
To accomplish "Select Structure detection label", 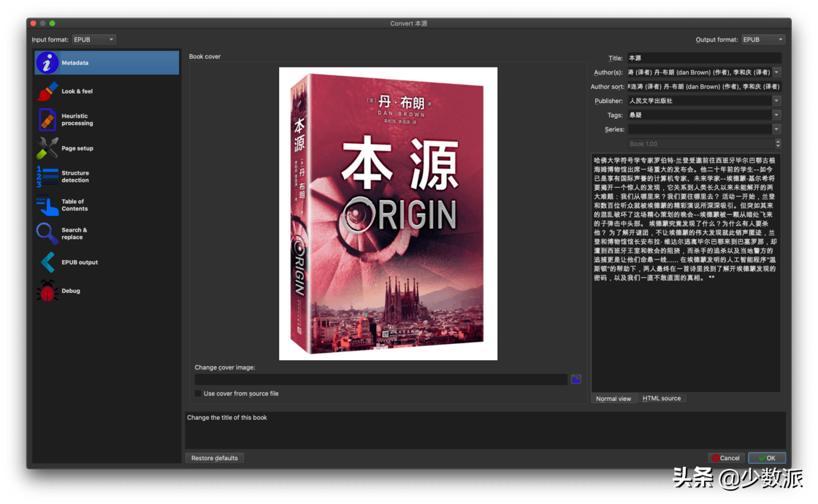I will (75, 176).
